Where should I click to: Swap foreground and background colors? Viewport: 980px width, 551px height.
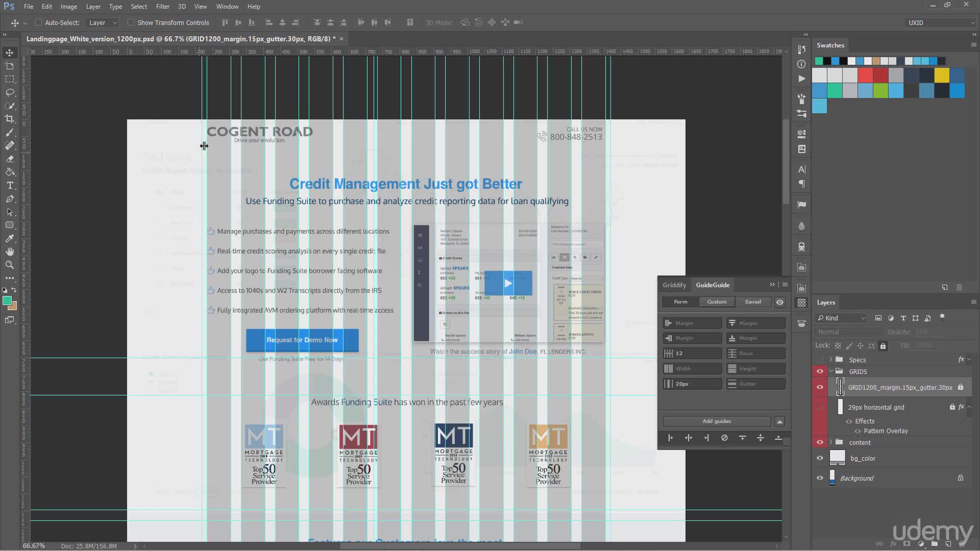(x=14, y=290)
